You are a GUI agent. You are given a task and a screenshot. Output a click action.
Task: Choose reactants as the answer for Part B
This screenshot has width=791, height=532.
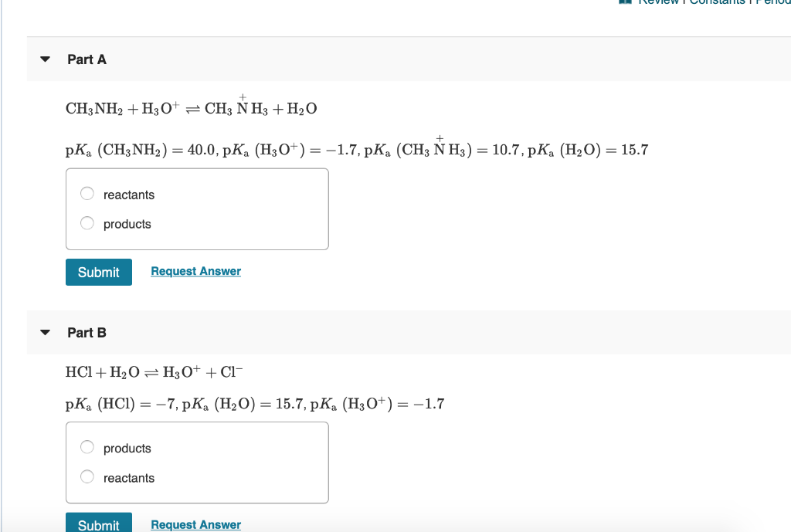point(87,476)
